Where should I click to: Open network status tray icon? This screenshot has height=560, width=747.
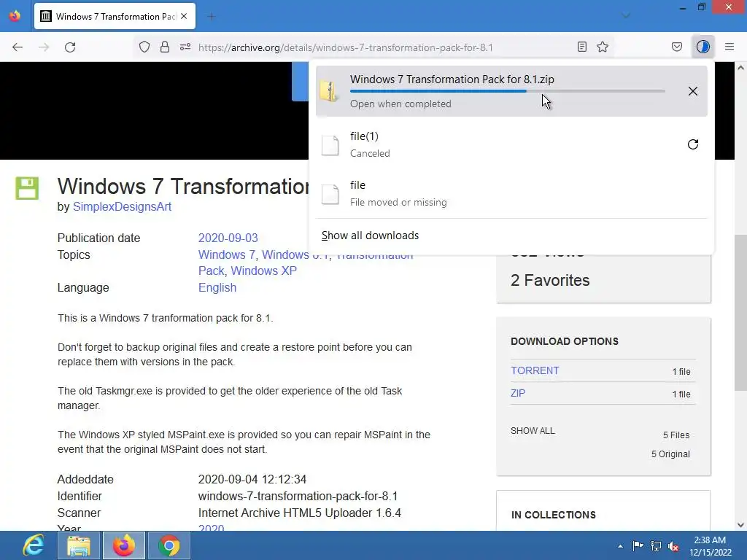656,545
